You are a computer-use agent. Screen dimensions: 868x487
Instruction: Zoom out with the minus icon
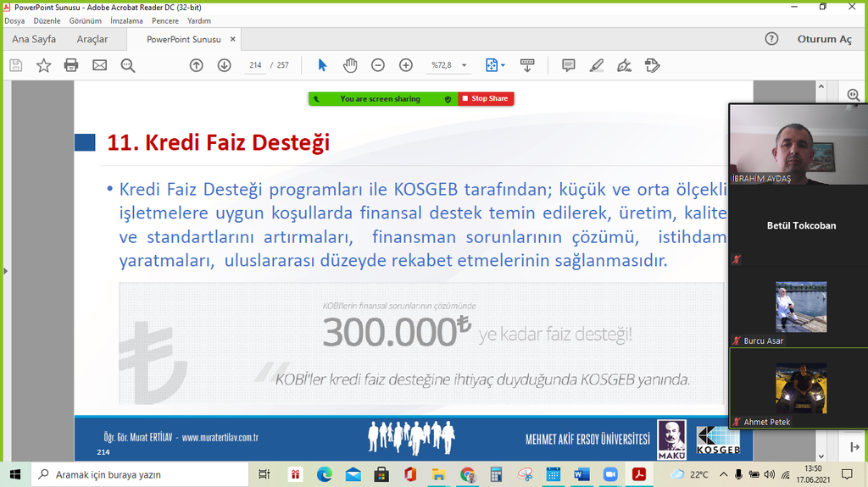378,65
